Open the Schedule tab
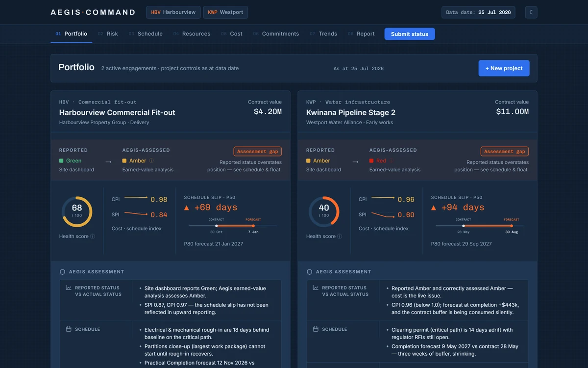 pos(146,34)
